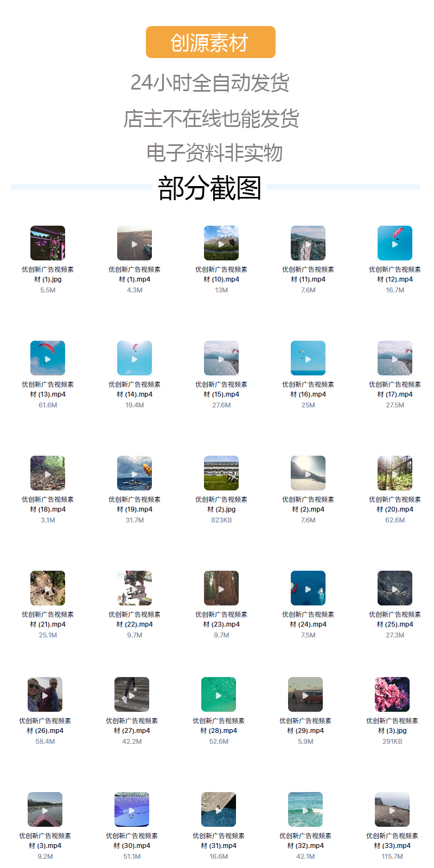Play video thumbnail 材 (15).mp4
Screen dimensions: 434x868
[x=221, y=358]
